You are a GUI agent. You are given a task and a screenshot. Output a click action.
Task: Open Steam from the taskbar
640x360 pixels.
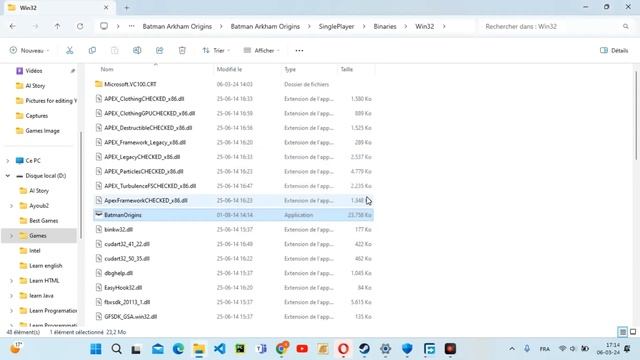tap(364, 349)
